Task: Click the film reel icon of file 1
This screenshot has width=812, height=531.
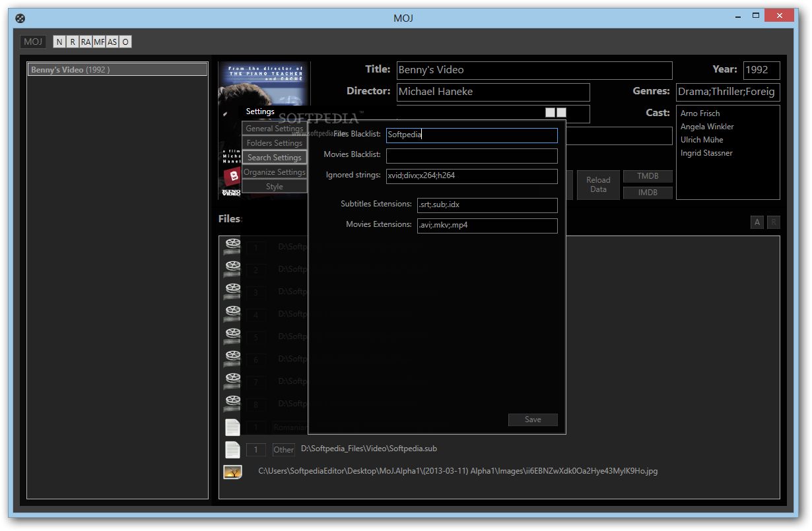Action: 232,247
